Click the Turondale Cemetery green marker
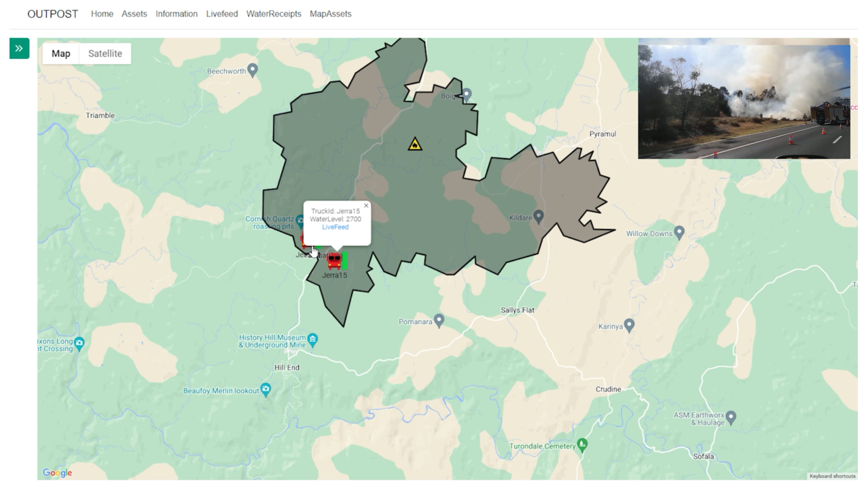 (582, 444)
